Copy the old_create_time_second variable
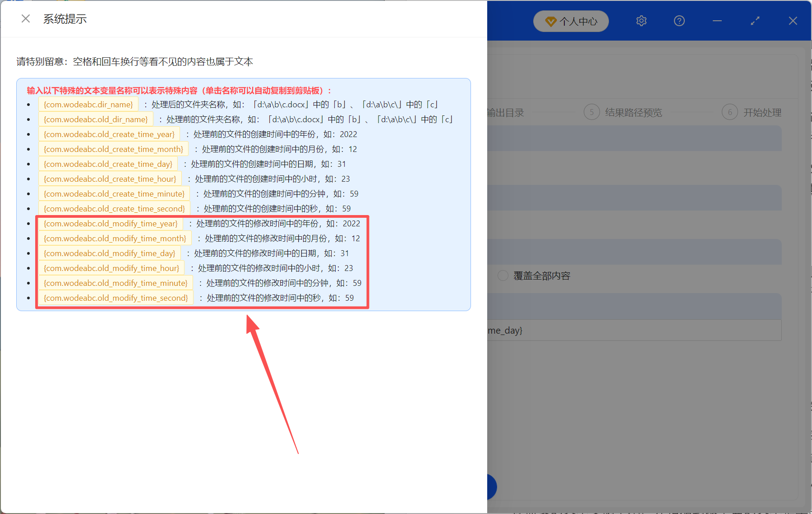The width and height of the screenshot is (812, 514). (114, 208)
